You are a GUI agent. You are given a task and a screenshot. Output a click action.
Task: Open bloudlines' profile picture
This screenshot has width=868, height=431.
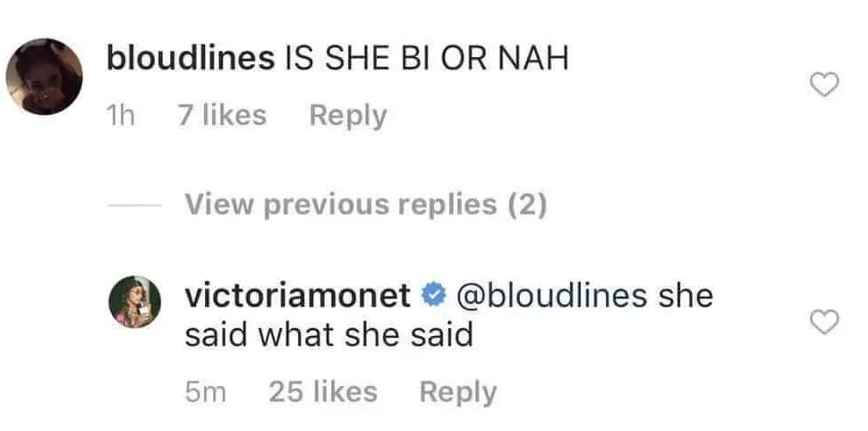[x=44, y=76]
